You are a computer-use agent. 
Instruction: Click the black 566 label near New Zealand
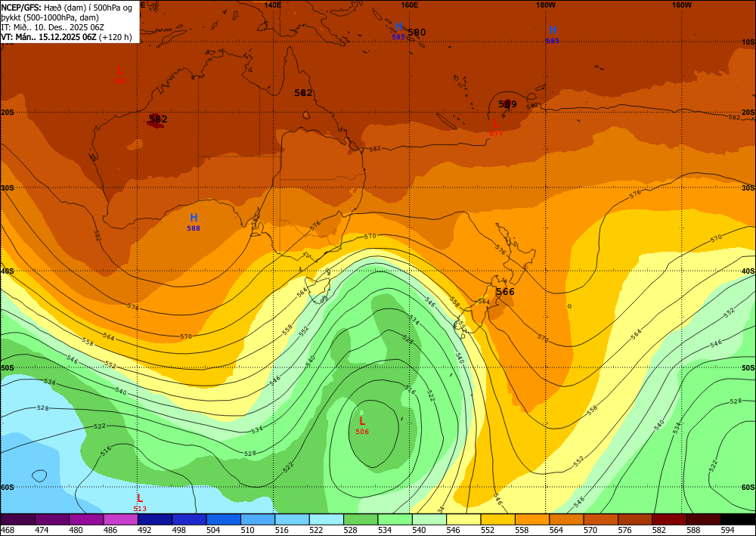tap(505, 292)
